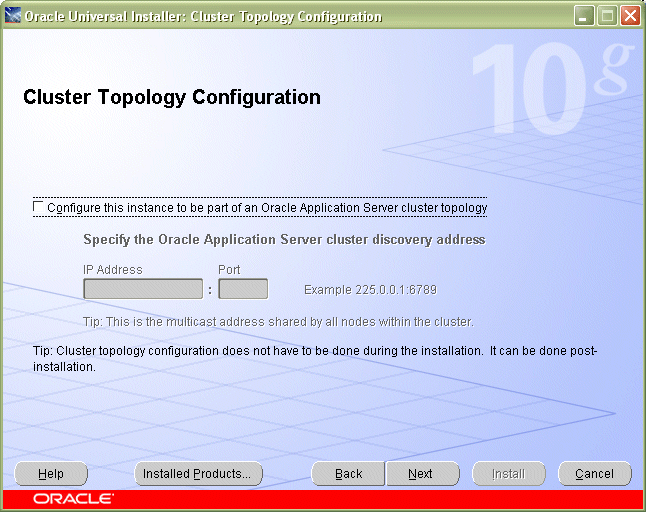Minimize the Oracle Universal Installer window
Screen dimensions: 646x512
click(584, 16)
